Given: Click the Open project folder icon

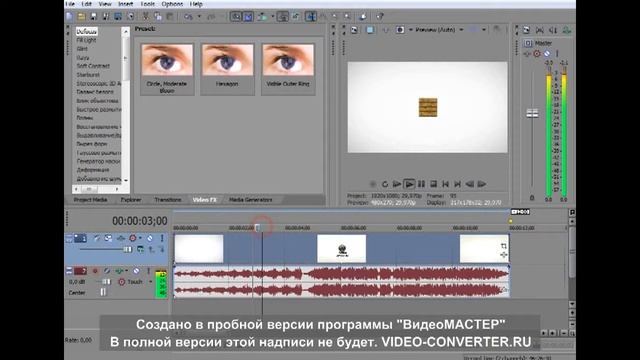Looking at the screenshot, I should (81, 17).
